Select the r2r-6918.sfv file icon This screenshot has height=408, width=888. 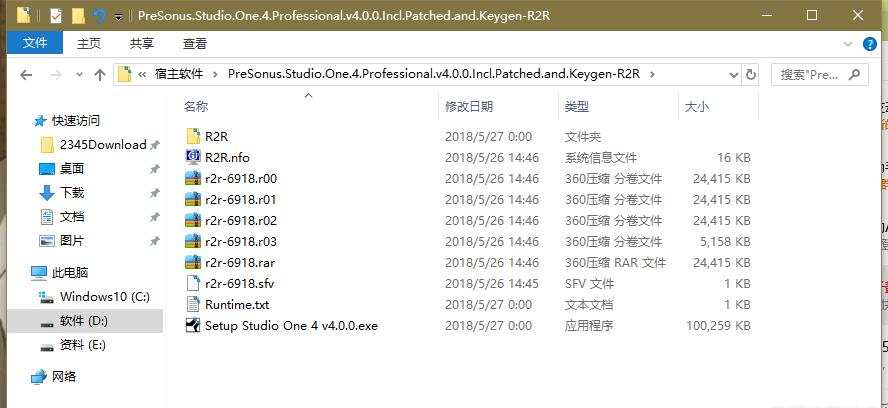(193, 283)
